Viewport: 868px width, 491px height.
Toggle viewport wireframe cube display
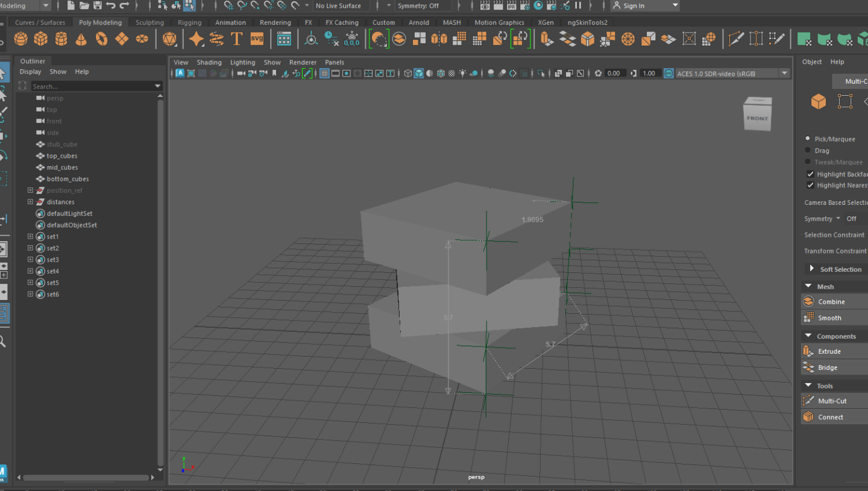(x=408, y=73)
